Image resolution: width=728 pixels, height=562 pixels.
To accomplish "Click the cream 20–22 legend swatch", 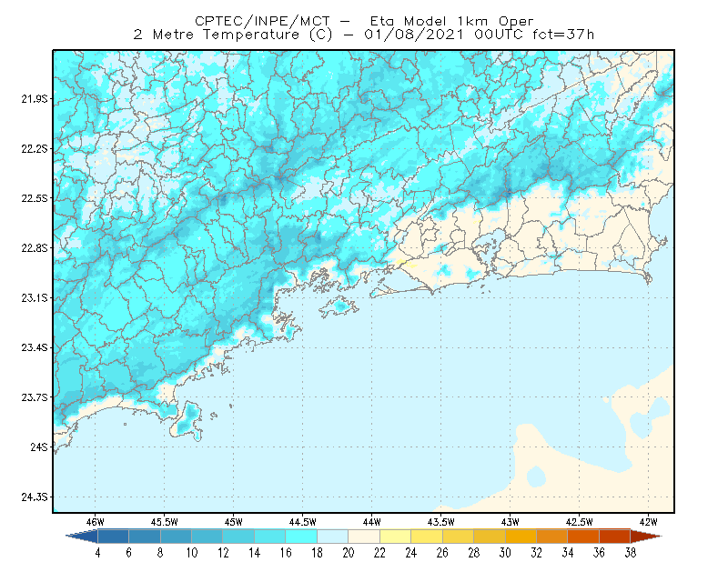I will [364, 536].
